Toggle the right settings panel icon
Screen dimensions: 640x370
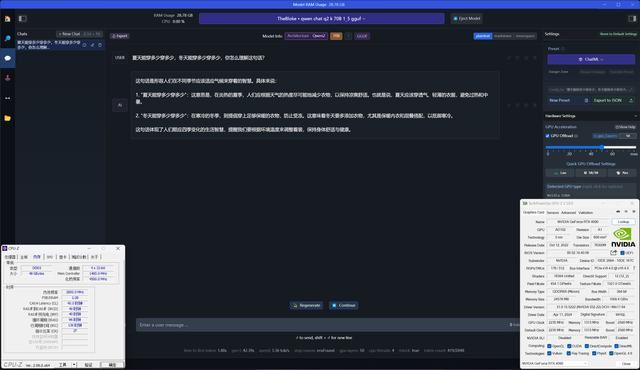pos(632,19)
